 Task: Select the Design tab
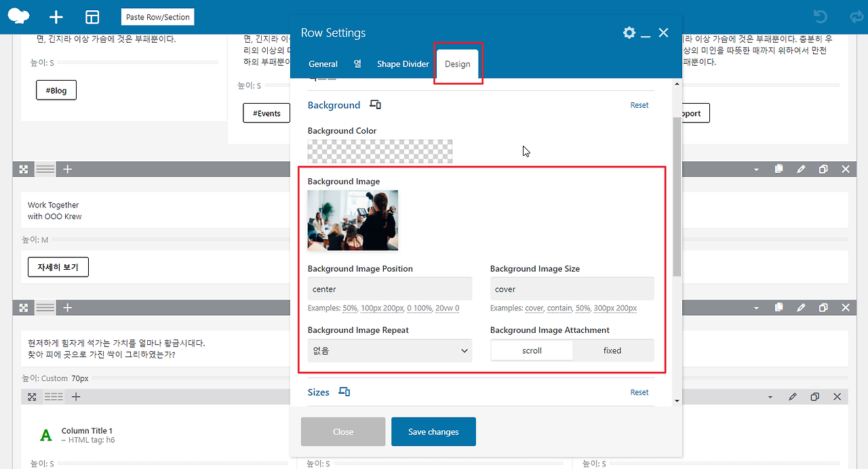458,64
